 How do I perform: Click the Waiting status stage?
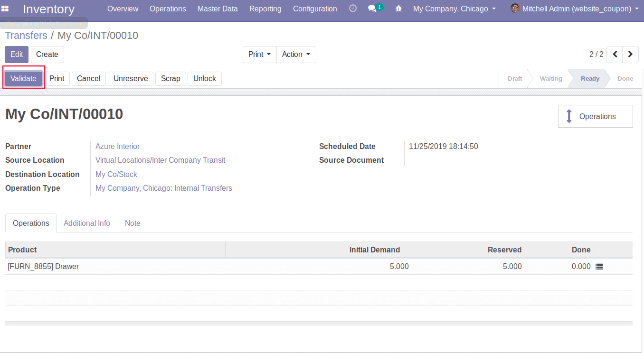[x=551, y=78]
